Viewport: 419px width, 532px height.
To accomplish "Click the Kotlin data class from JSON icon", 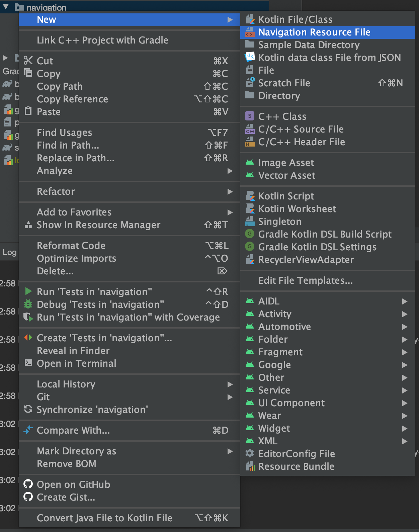I will click(x=250, y=57).
